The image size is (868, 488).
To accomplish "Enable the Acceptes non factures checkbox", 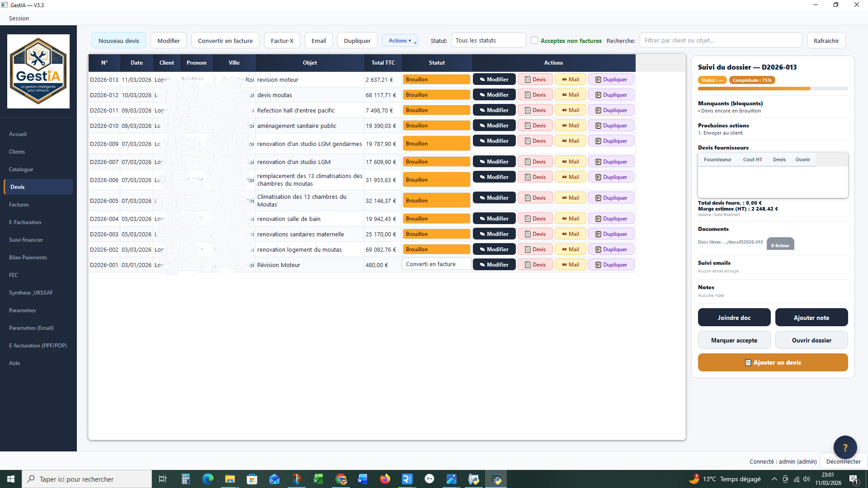I will 534,41.
